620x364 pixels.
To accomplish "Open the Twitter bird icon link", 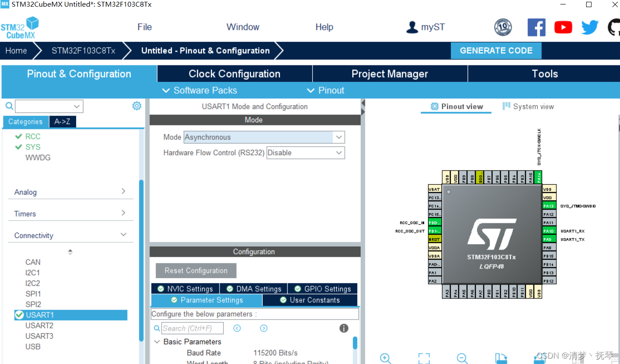I will [x=590, y=28].
